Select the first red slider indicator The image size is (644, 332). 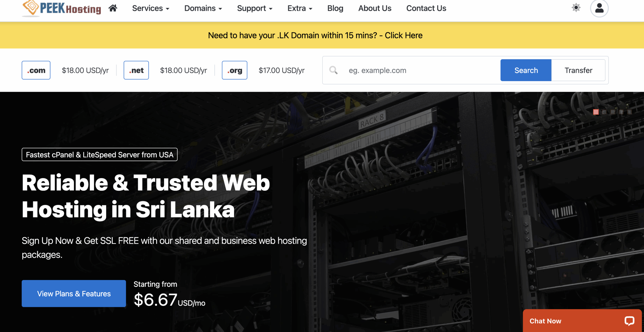click(x=596, y=112)
